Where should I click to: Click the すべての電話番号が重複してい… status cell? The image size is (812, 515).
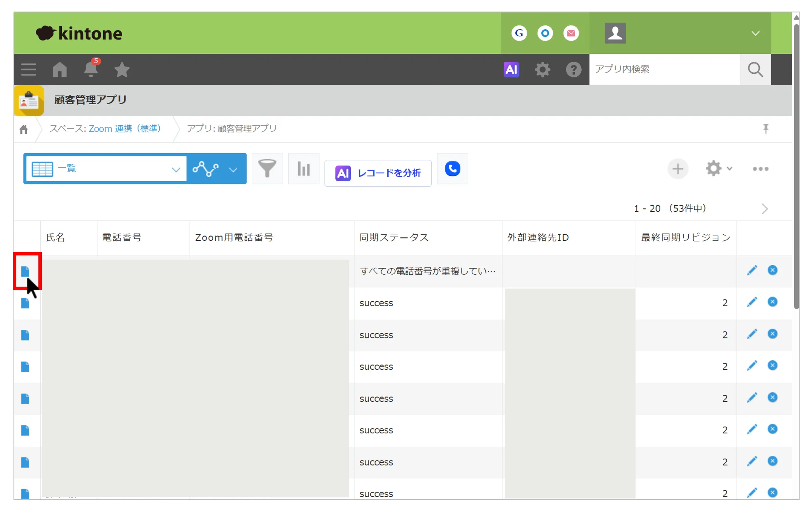pyautogui.click(x=427, y=271)
